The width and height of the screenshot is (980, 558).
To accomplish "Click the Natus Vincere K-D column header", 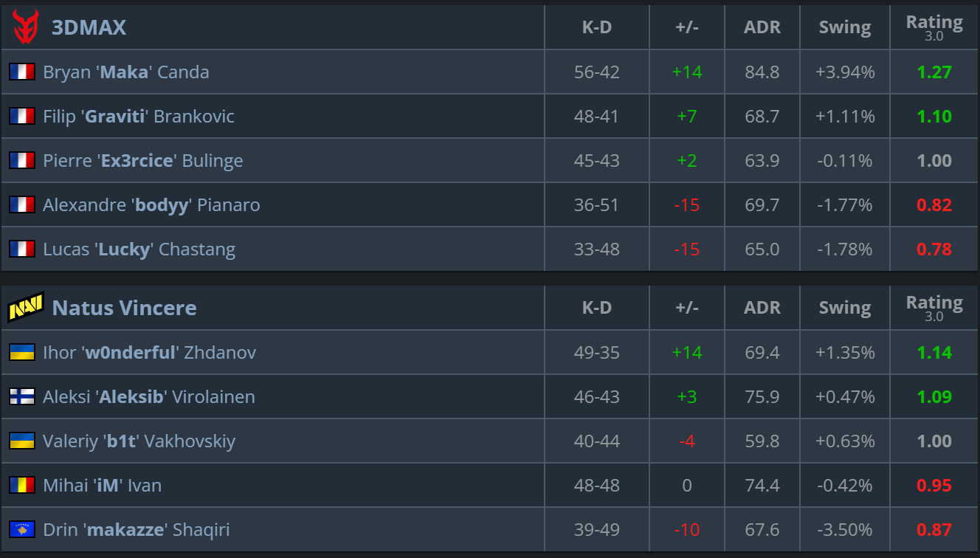I will pyautogui.click(x=597, y=308).
